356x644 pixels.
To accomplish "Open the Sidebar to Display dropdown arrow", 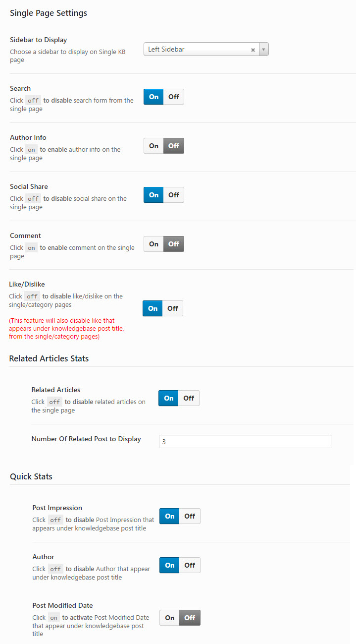I will [x=263, y=50].
